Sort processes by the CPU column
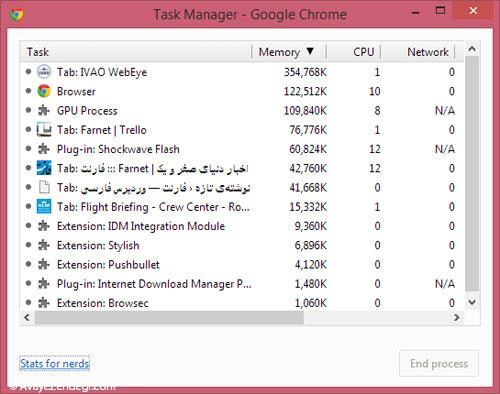Image resolution: width=500 pixels, height=394 pixels. tap(353, 52)
